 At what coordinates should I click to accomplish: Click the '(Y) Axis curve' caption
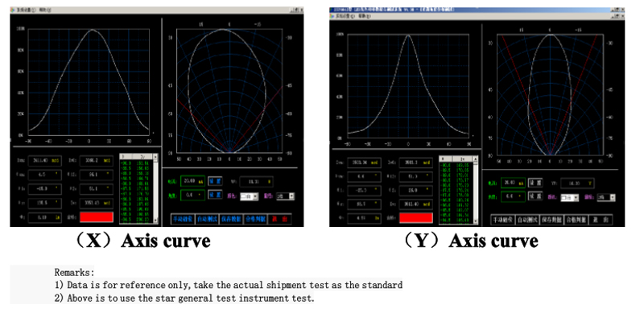pos(470,241)
